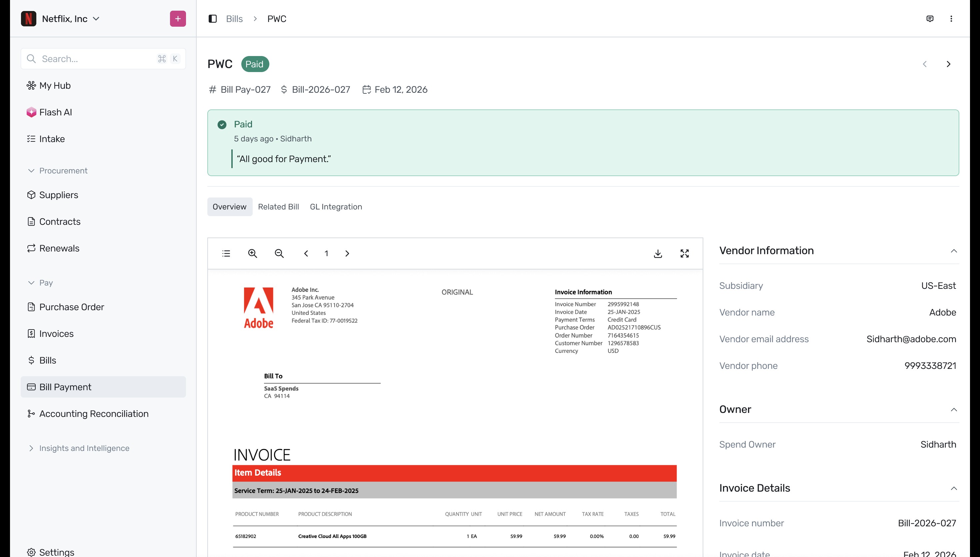Click the Adobe vendor name value

943,312
